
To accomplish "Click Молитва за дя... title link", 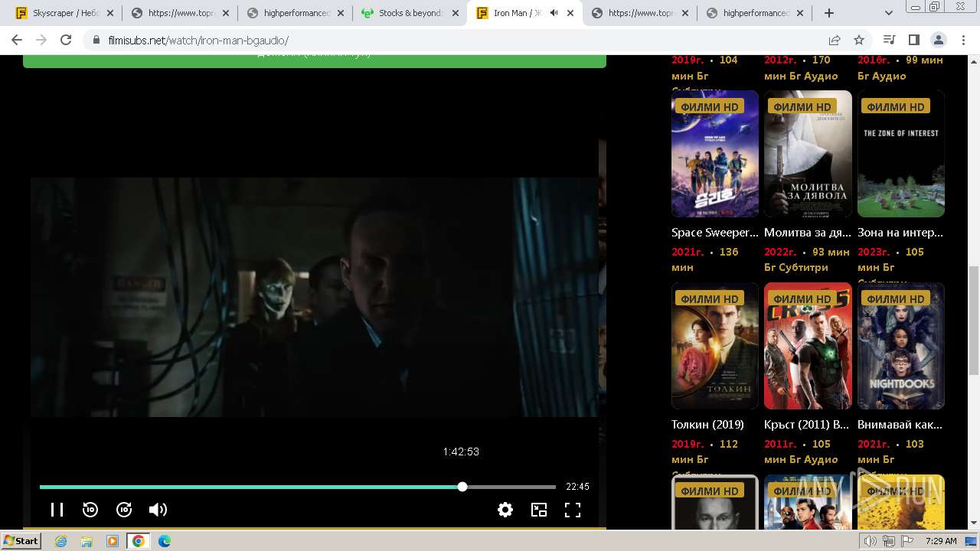I will (x=808, y=233).
